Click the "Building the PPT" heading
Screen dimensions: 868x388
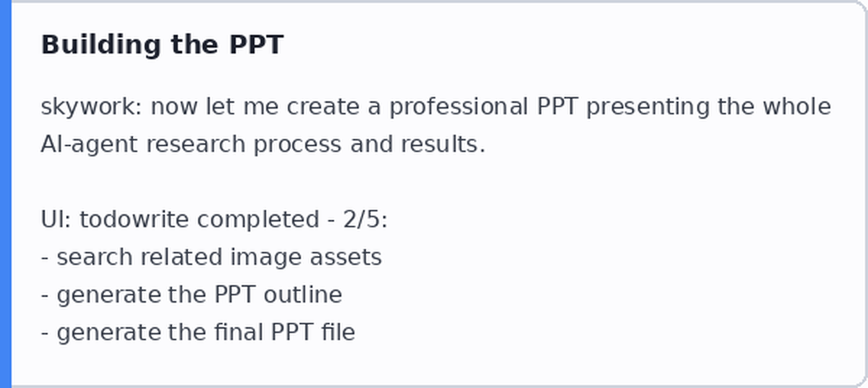coord(162,45)
